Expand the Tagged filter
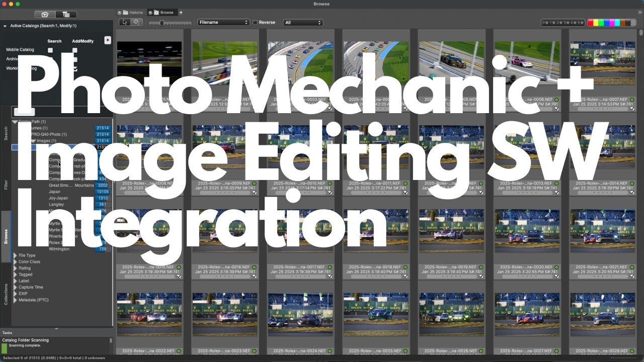Viewport: 644px width, 362px height. click(15, 275)
